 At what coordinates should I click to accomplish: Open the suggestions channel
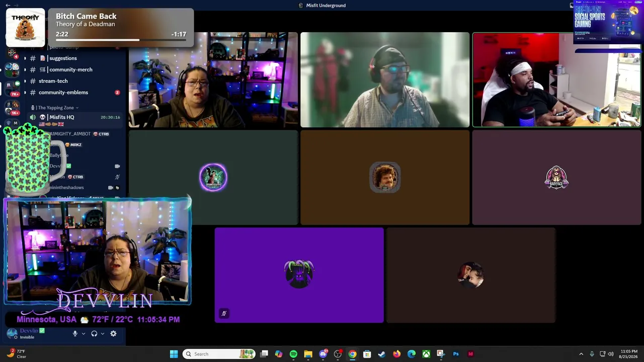pos(63,58)
